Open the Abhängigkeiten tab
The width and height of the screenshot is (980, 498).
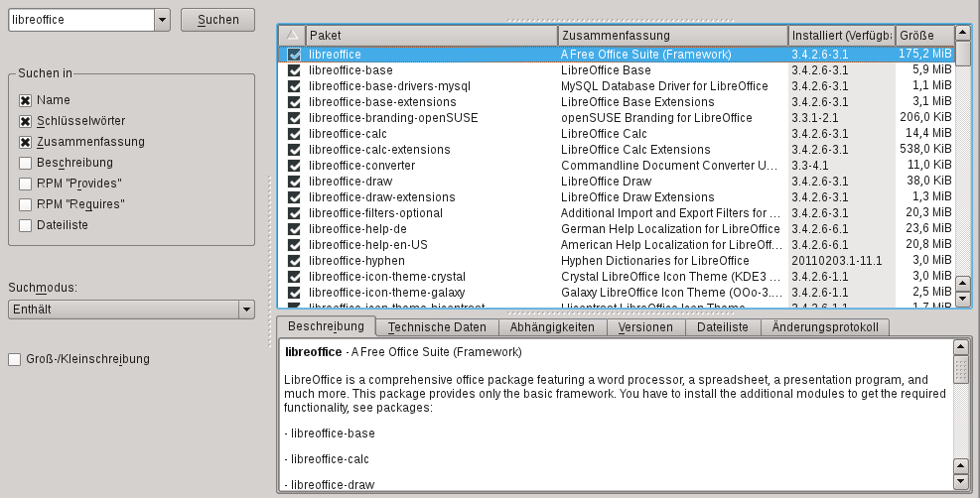pos(552,327)
